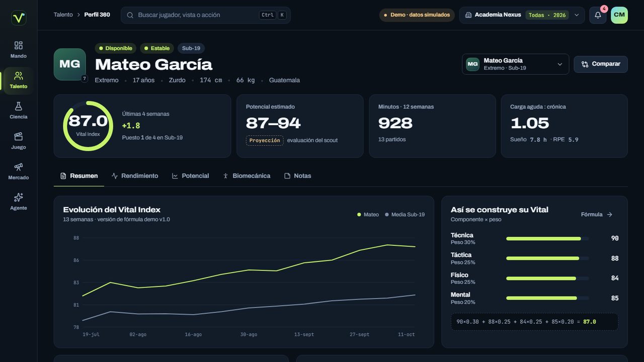Open the Mando sidebar section
The width and height of the screenshot is (644, 362).
point(19,50)
